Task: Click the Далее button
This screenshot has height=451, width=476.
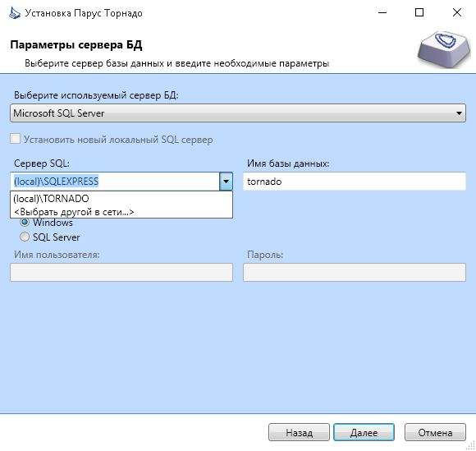Action: 364,432
